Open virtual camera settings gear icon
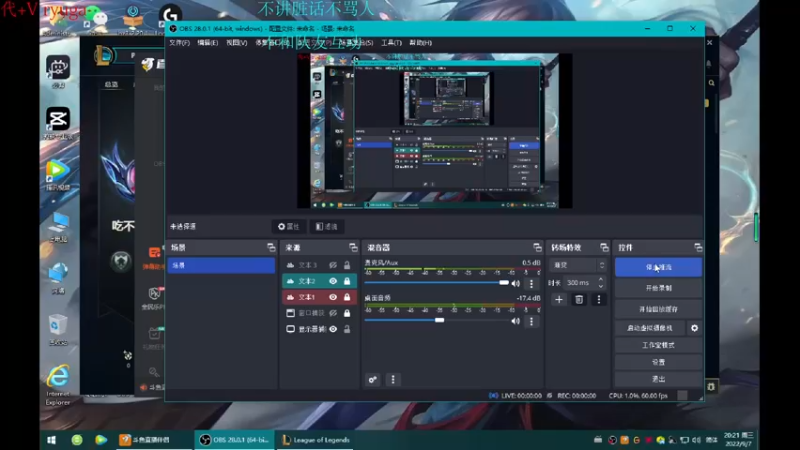The height and width of the screenshot is (450, 800). tap(694, 328)
